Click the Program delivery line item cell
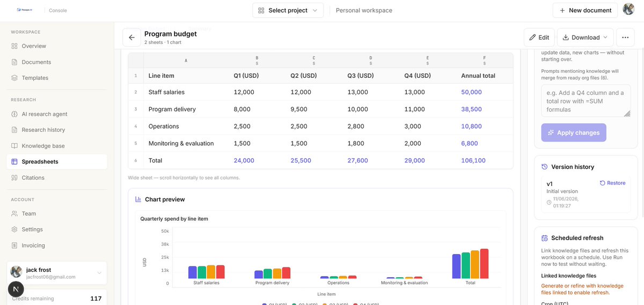 click(186, 109)
